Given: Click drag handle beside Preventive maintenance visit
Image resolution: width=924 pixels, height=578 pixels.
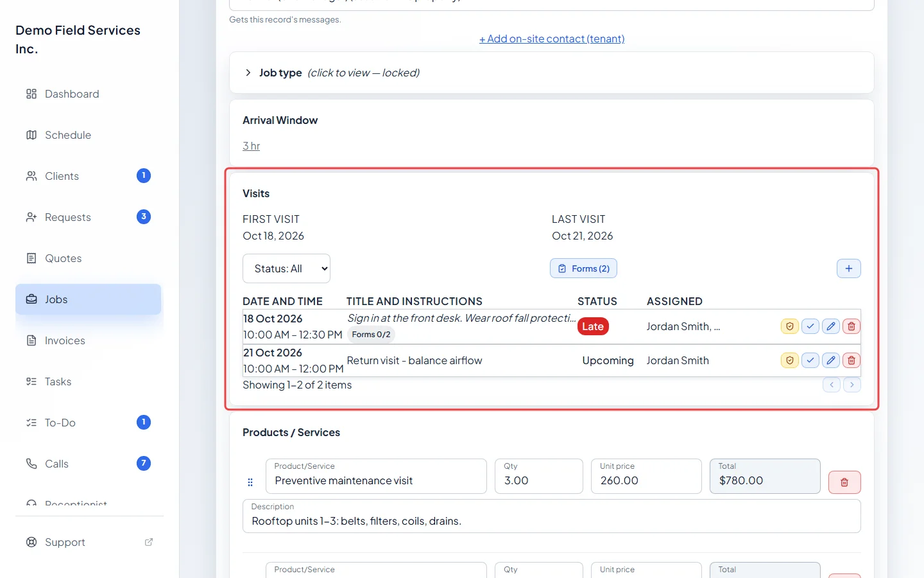Looking at the screenshot, I should tap(250, 482).
